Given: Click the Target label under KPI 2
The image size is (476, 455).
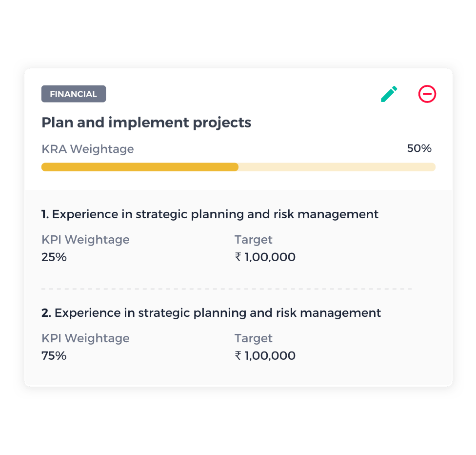Looking at the screenshot, I should (254, 338).
